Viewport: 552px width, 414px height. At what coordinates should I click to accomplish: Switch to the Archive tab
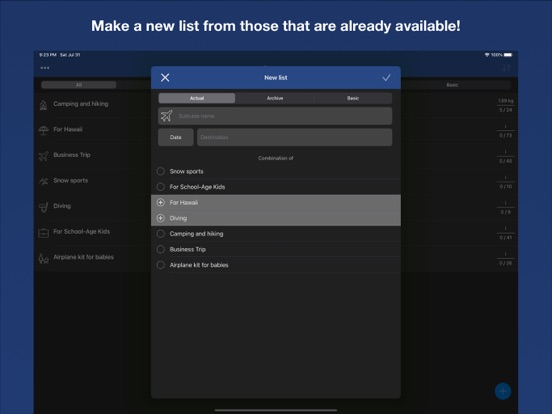pos(275,98)
